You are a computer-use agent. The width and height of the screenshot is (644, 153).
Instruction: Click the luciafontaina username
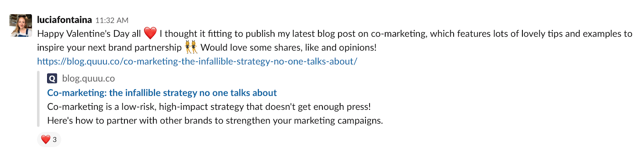(64, 20)
